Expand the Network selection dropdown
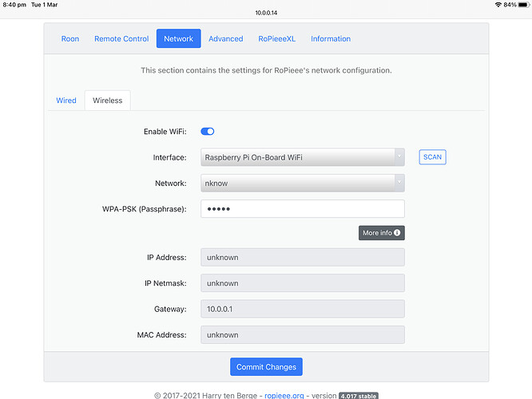This screenshot has height=399, width=532. coord(303,183)
